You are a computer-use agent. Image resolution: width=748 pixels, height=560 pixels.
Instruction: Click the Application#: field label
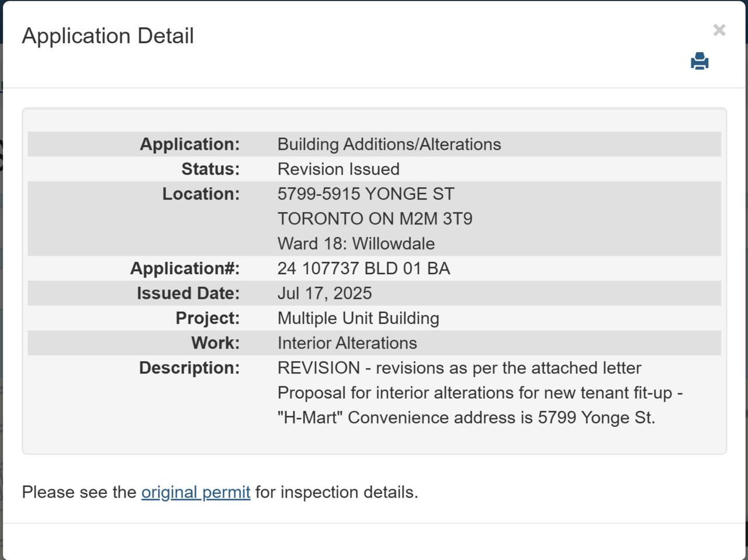[x=185, y=268]
